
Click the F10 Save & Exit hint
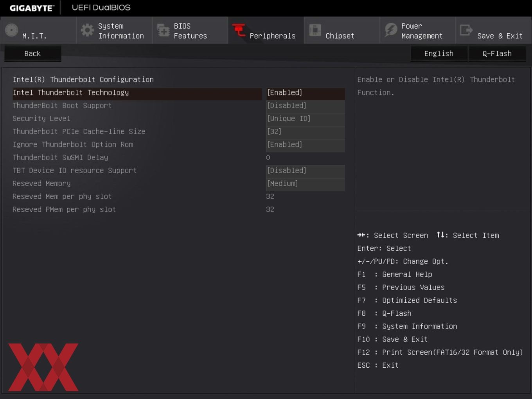(x=392, y=340)
